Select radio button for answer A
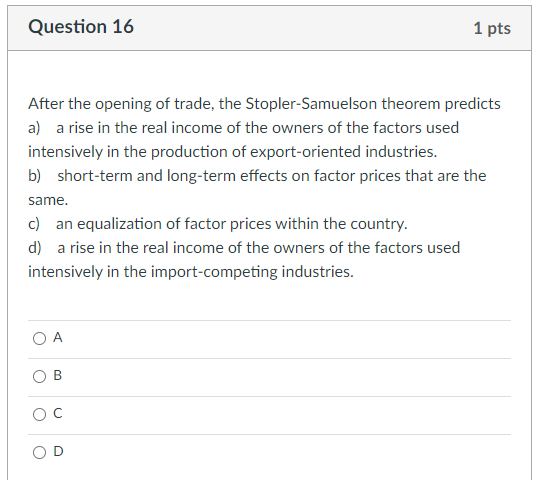 [x=39, y=338]
